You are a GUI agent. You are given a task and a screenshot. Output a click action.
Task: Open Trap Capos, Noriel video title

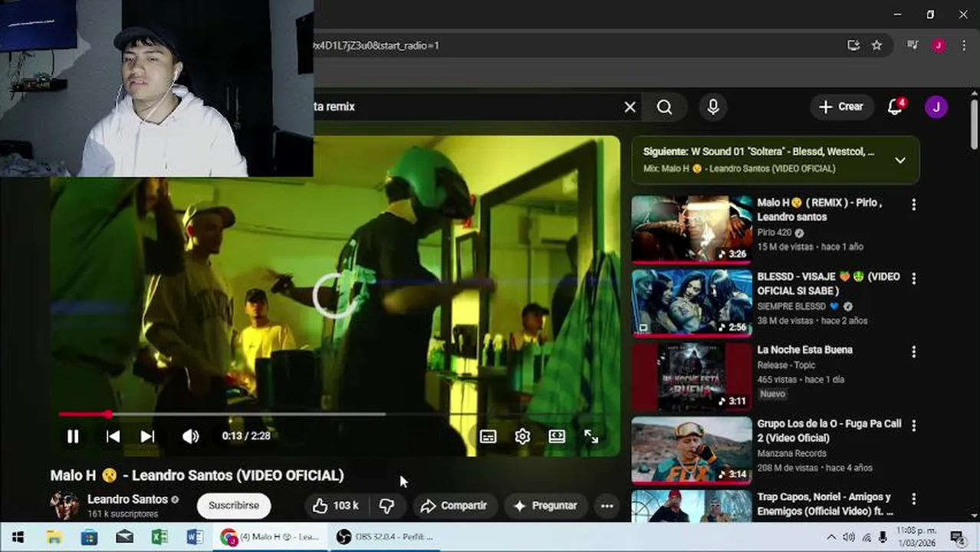click(x=825, y=504)
